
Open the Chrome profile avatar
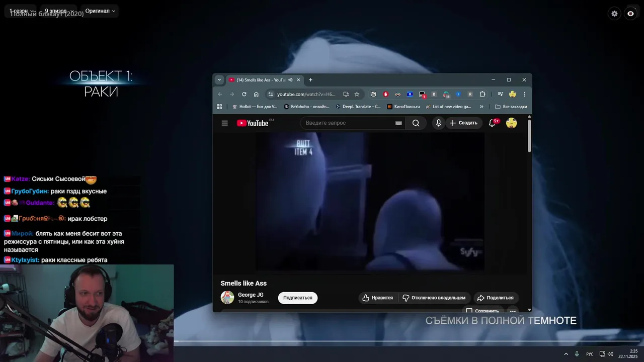(x=513, y=94)
